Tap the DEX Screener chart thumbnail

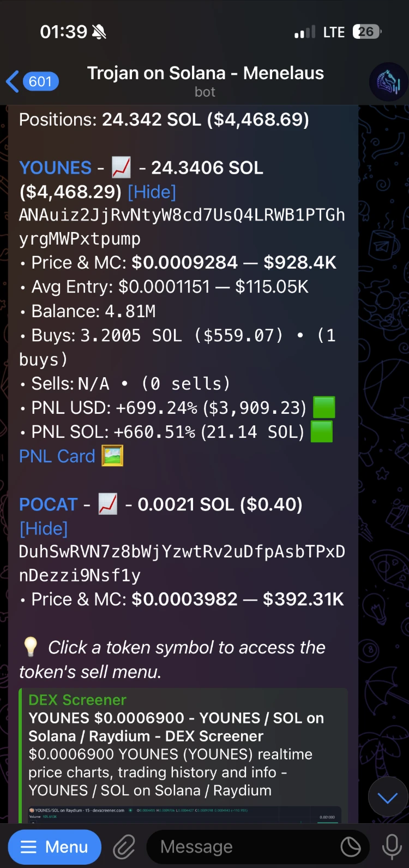(x=184, y=815)
